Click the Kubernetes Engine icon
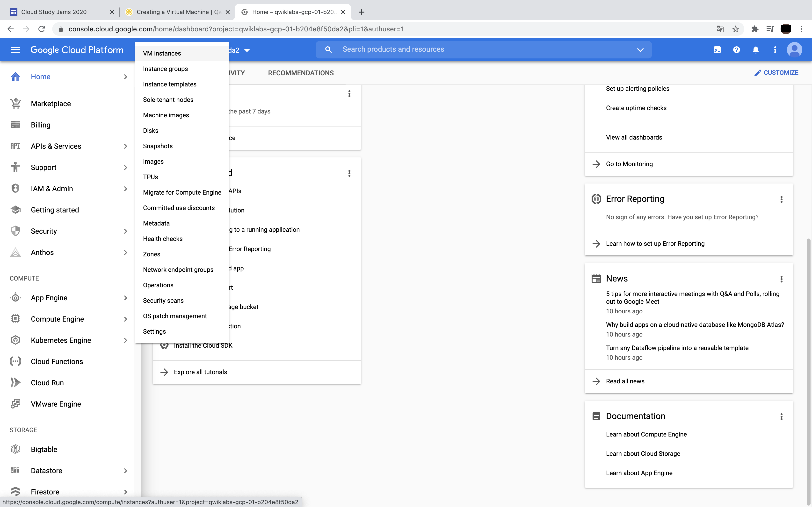The image size is (812, 507). pyautogui.click(x=15, y=340)
